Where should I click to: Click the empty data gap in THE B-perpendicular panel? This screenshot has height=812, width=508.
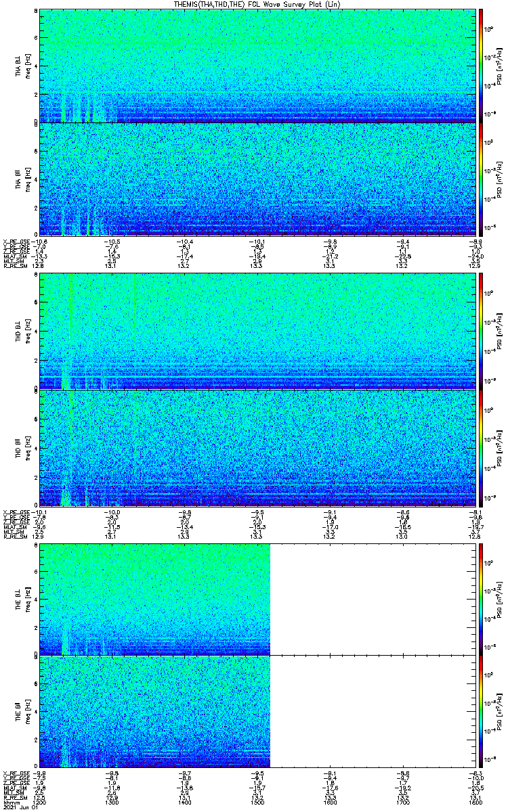pyautogui.click(x=373, y=598)
